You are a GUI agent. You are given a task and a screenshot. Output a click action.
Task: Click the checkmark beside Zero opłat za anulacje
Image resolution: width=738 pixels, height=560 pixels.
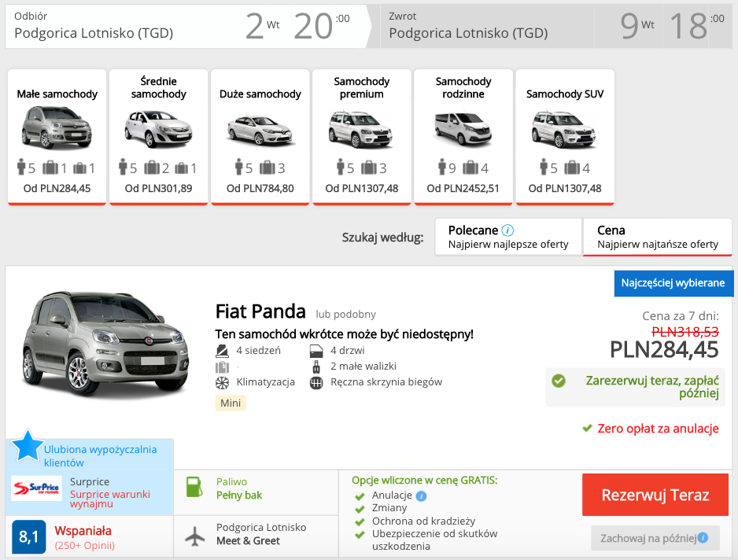pyautogui.click(x=587, y=428)
